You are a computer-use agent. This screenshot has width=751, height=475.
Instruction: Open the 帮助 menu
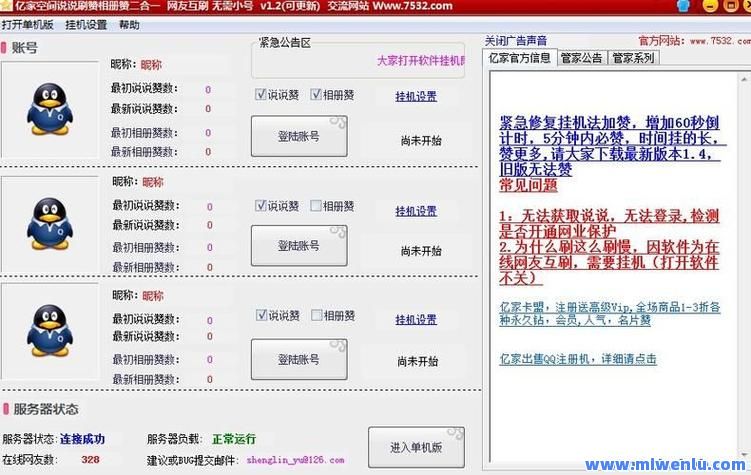click(x=129, y=25)
